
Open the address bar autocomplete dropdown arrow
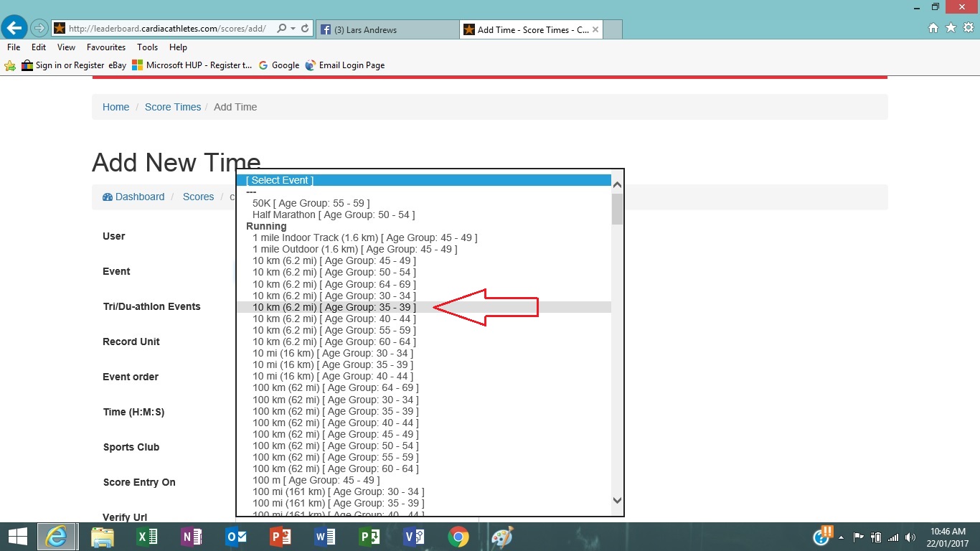point(293,29)
